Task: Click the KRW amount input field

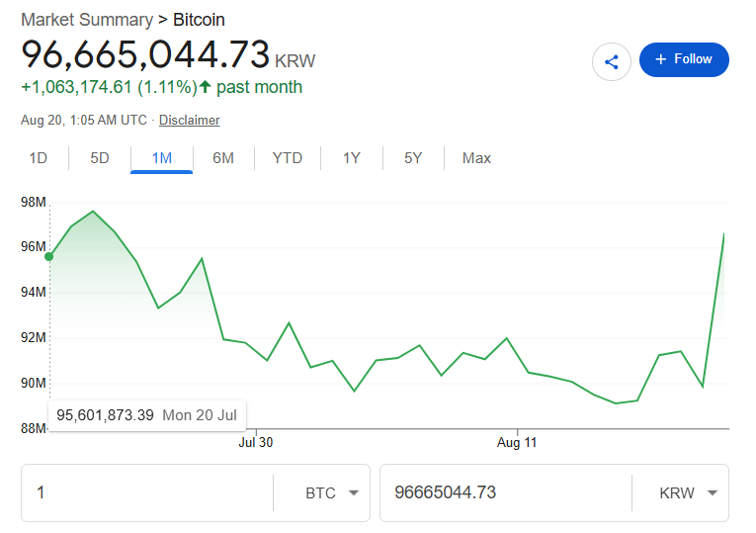Action: (506, 493)
